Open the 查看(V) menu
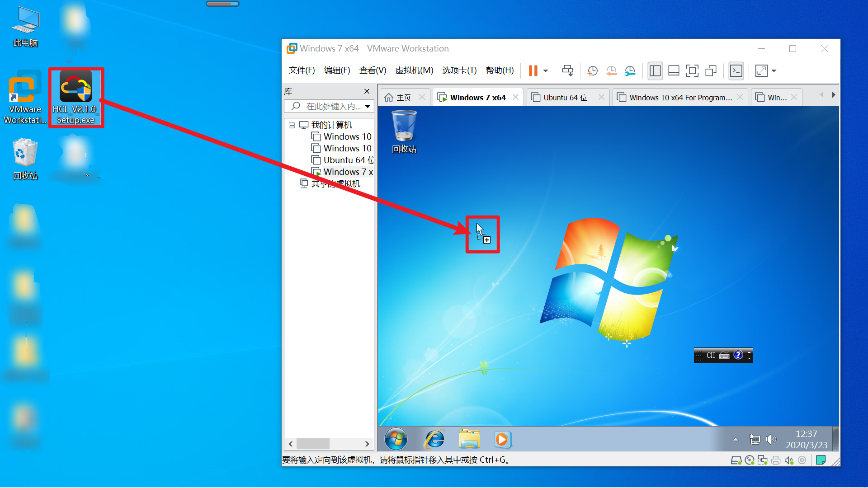The width and height of the screenshot is (868, 488). (373, 70)
